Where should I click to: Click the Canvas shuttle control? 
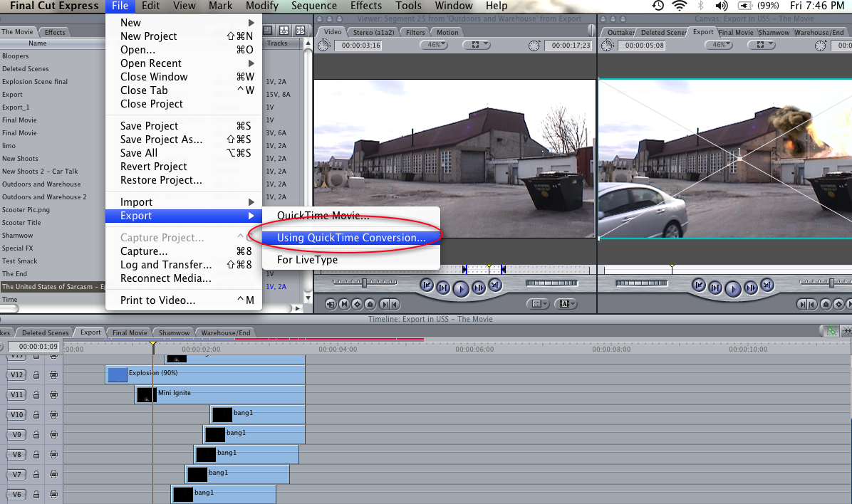pyautogui.click(x=826, y=283)
